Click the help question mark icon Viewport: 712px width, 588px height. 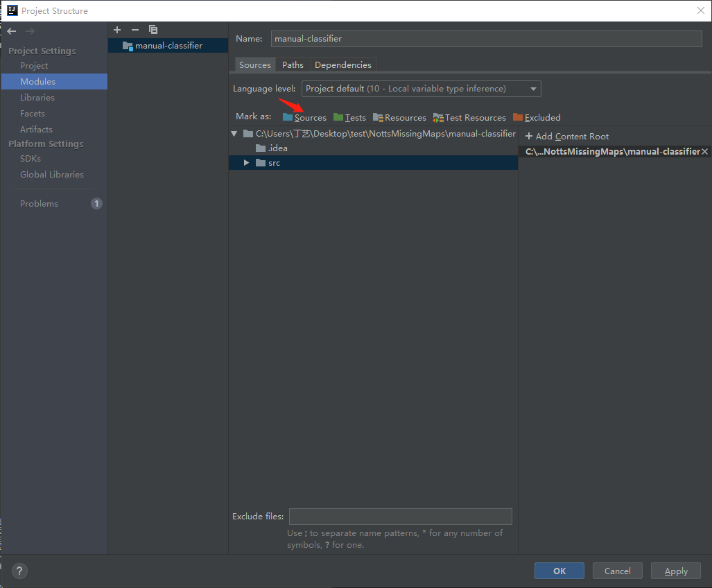19,571
